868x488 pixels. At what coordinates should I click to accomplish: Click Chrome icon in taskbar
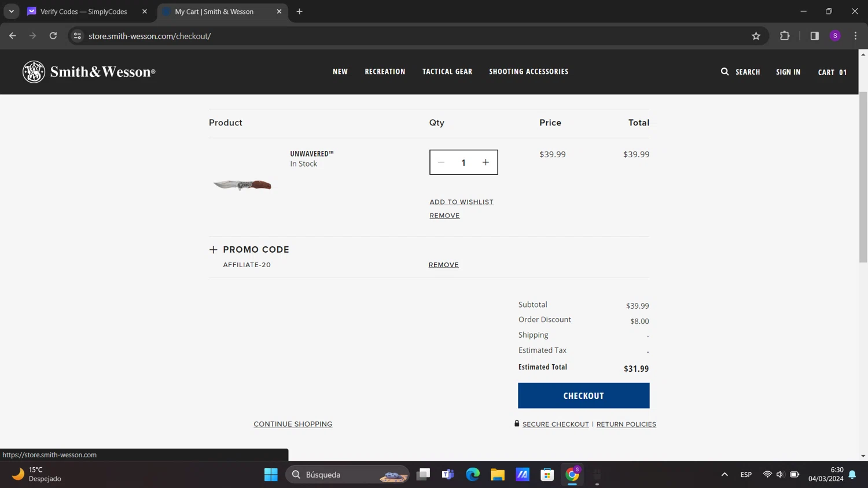coord(572,475)
